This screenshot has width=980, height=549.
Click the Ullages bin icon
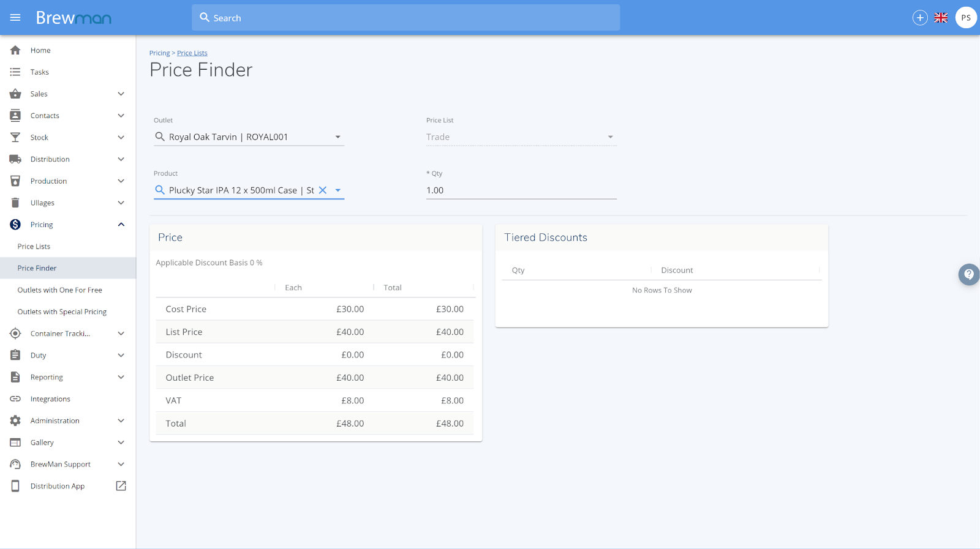(15, 203)
